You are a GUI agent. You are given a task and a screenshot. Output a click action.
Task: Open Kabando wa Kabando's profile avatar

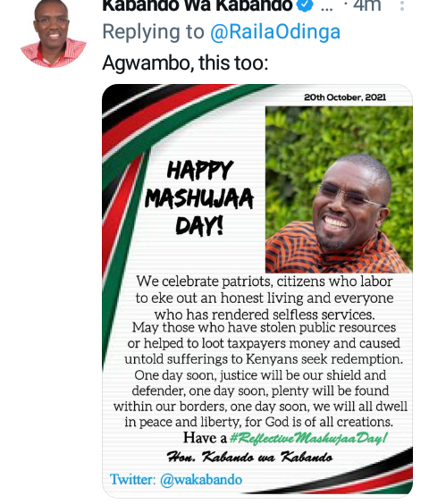(54, 34)
